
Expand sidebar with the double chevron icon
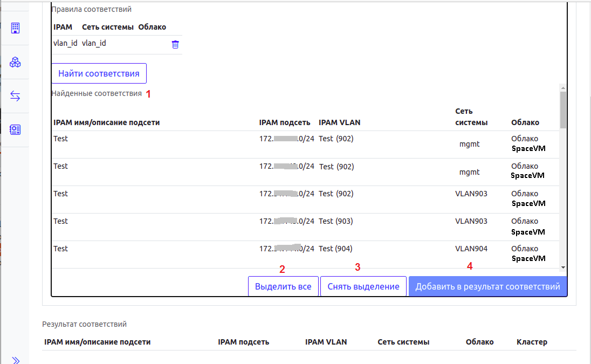pos(15,360)
